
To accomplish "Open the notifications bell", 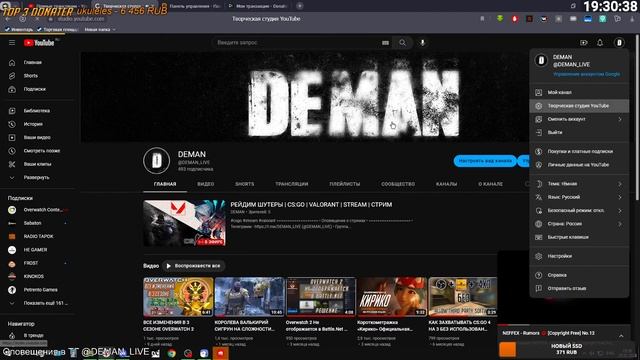I will click(600, 42).
